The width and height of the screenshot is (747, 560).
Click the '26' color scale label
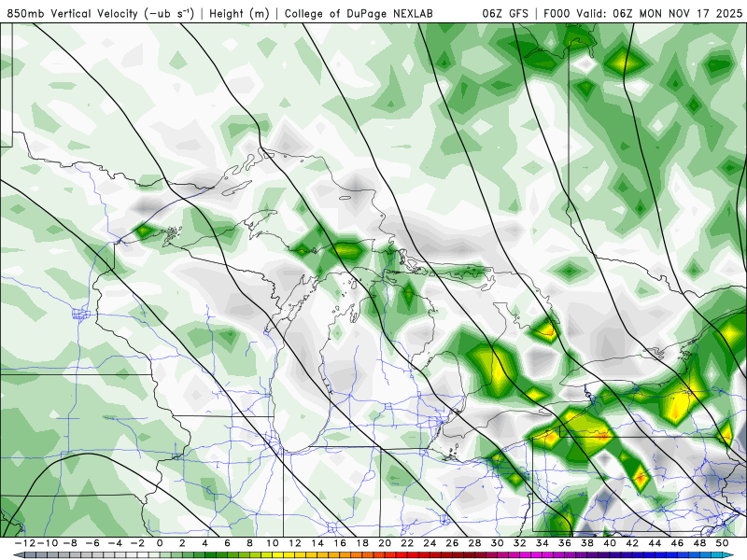(x=452, y=543)
